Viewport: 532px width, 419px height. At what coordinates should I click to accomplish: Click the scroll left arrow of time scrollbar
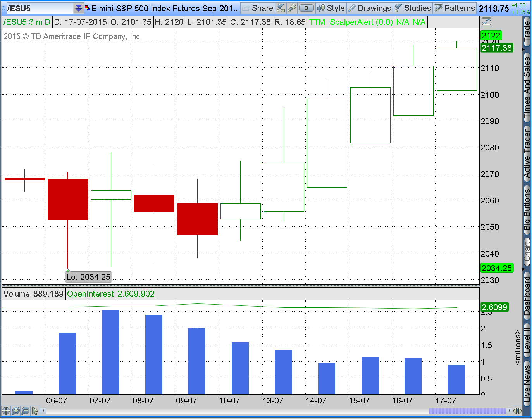[x=44, y=410]
